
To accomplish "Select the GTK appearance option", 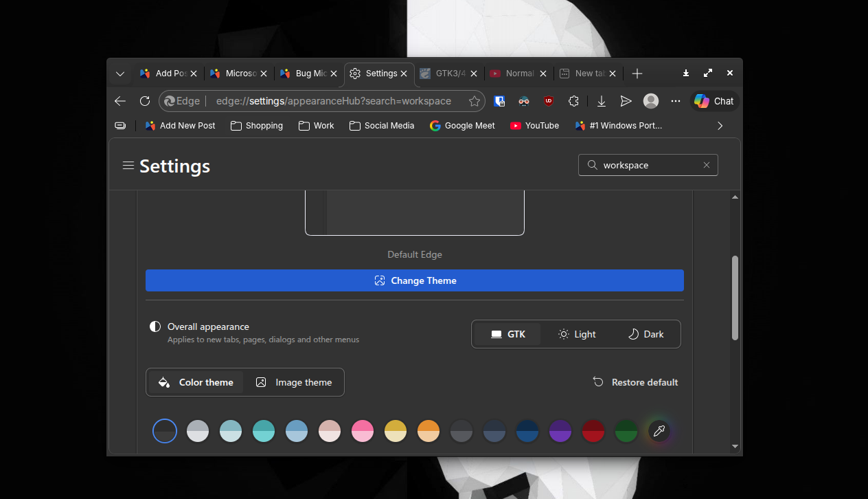I will click(x=508, y=334).
